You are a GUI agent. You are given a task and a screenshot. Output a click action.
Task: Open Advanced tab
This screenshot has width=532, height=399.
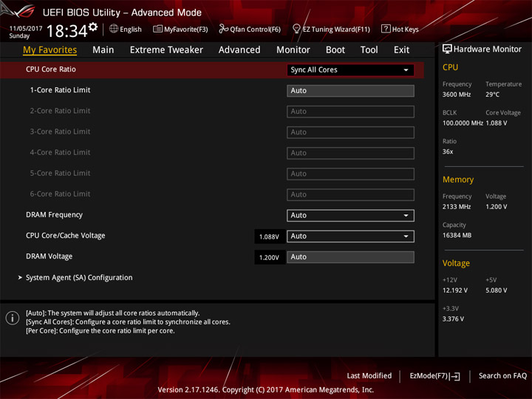[x=239, y=50]
